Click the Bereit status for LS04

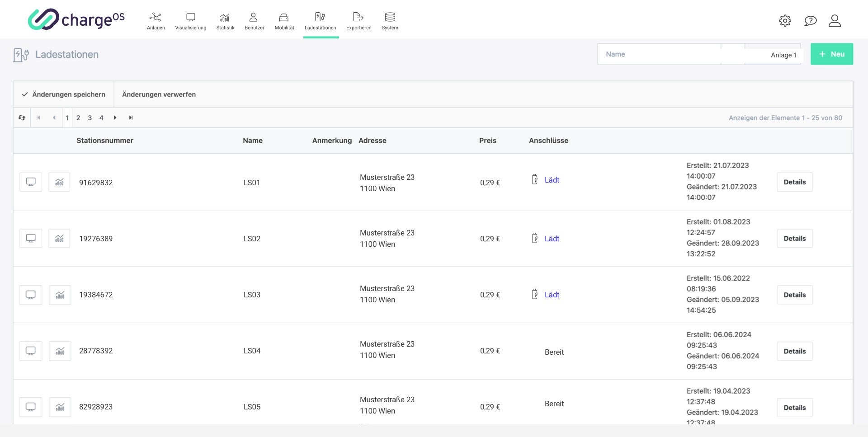click(554, 352)
